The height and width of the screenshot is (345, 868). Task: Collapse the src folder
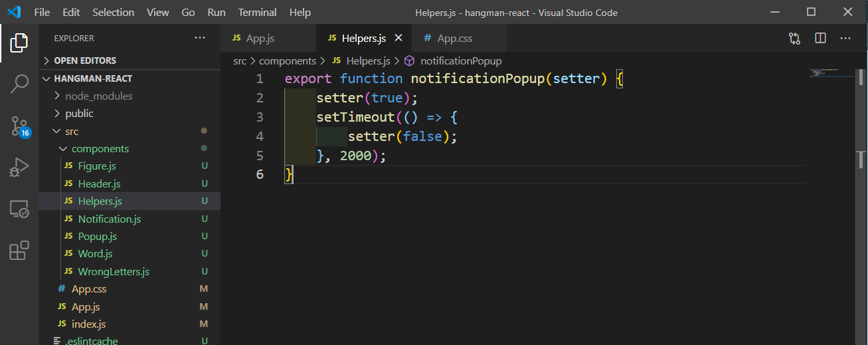coord(130,131)
